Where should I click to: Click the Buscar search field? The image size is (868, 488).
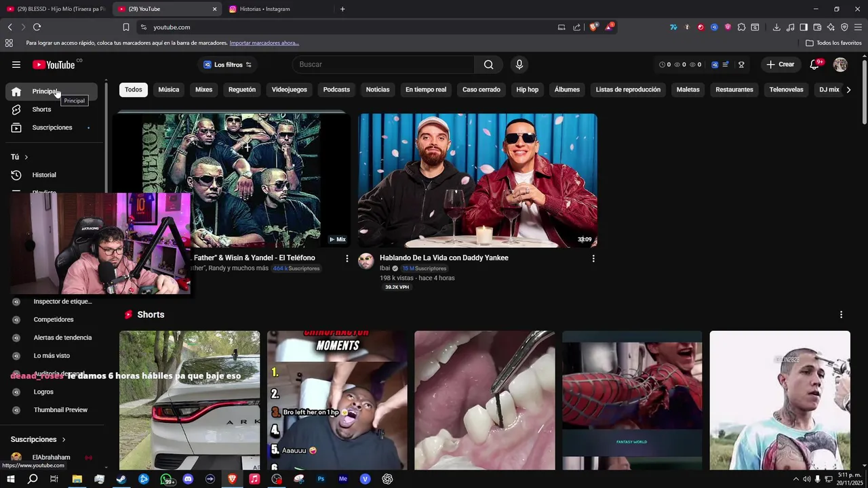[384, 64]
